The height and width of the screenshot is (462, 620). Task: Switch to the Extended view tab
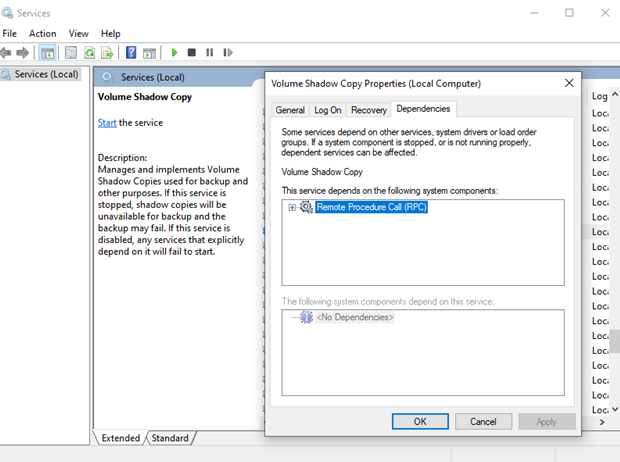tap(121, 438)
